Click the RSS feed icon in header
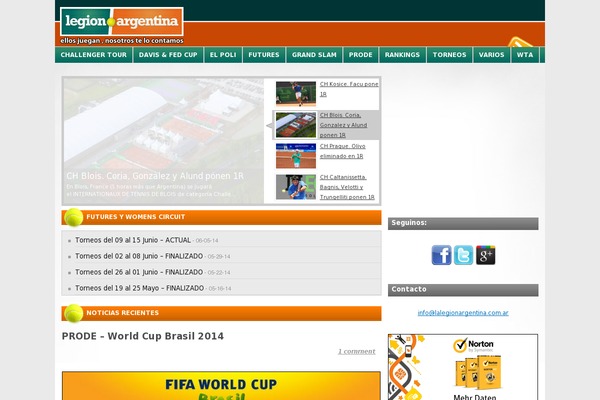This screenshot has height=400, width=600. click(x=520, y=42)
